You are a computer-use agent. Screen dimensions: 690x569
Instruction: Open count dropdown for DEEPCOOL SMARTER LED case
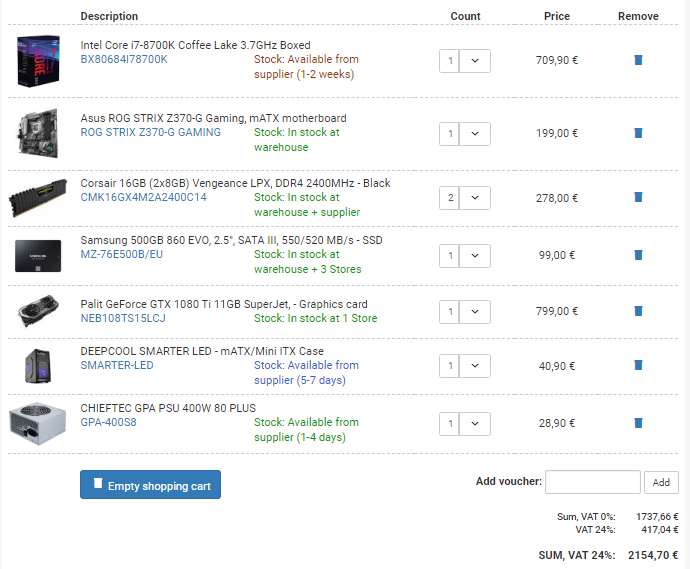475,366
